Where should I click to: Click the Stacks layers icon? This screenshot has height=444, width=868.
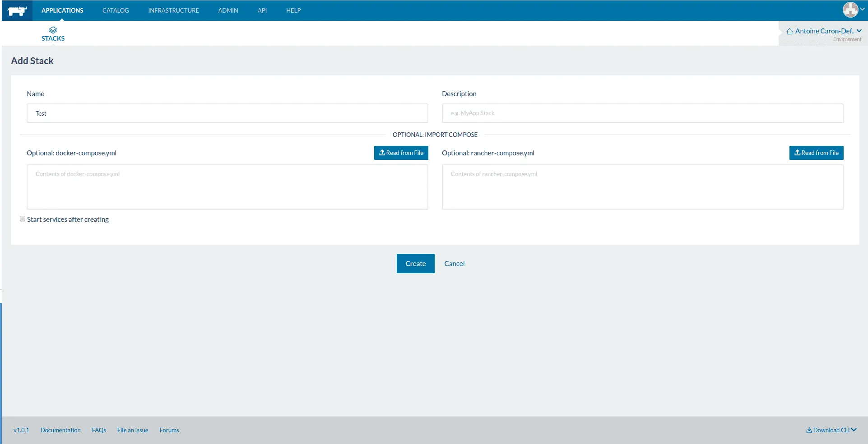click(x=53, y=30)
